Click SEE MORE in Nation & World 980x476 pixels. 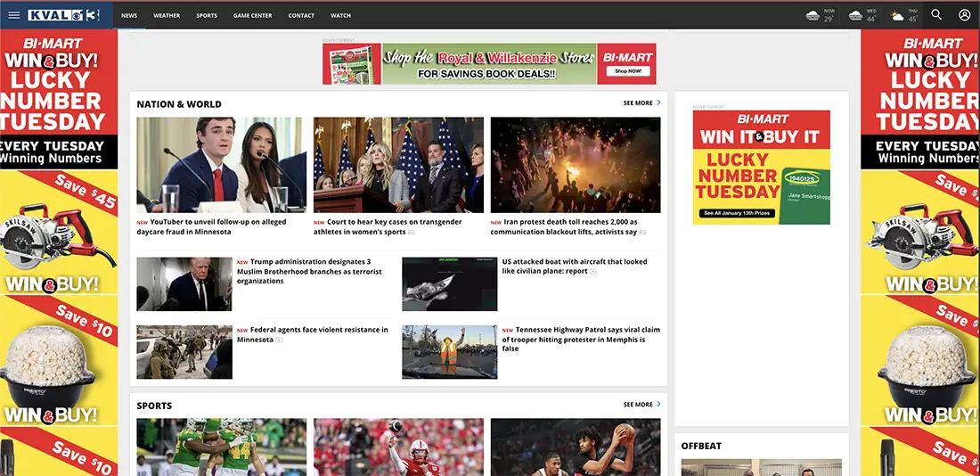[x=638, y=103]
